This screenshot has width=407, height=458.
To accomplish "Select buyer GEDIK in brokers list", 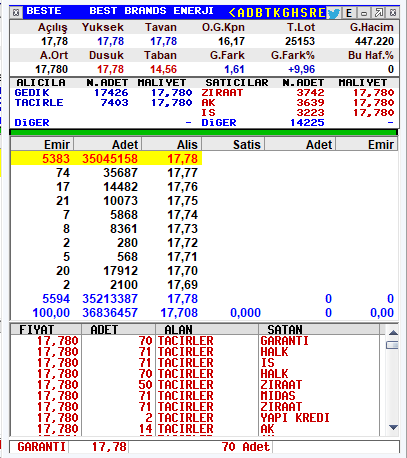I will 32,93.
